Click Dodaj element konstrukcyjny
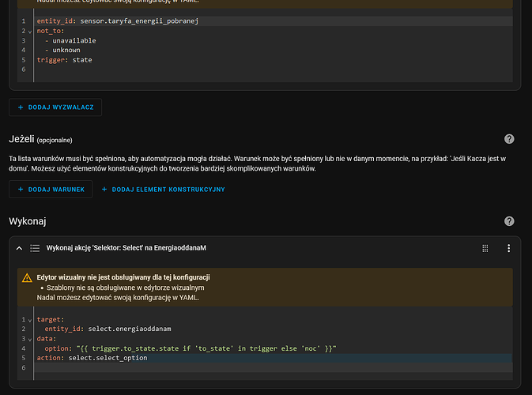The width and height of the screenshot is (532, 395). (x=163, y=189)
